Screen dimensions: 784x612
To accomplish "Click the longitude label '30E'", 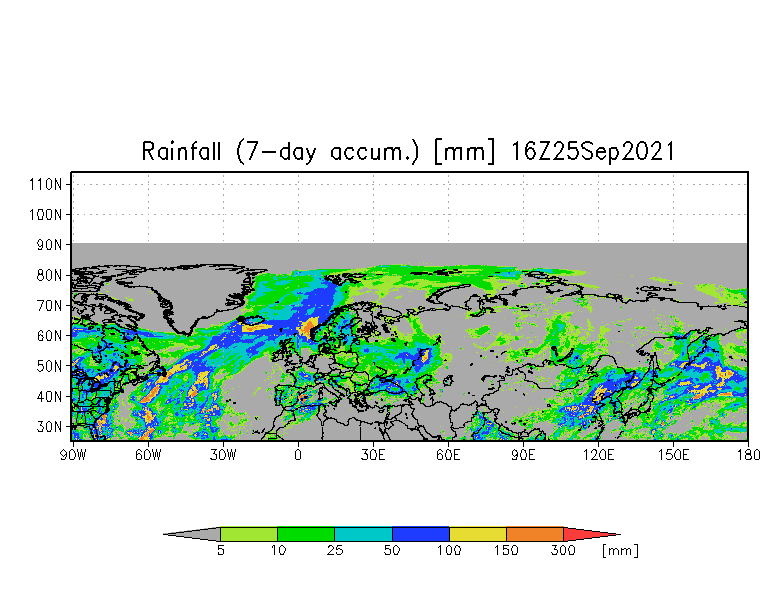I will pos(373,455).
